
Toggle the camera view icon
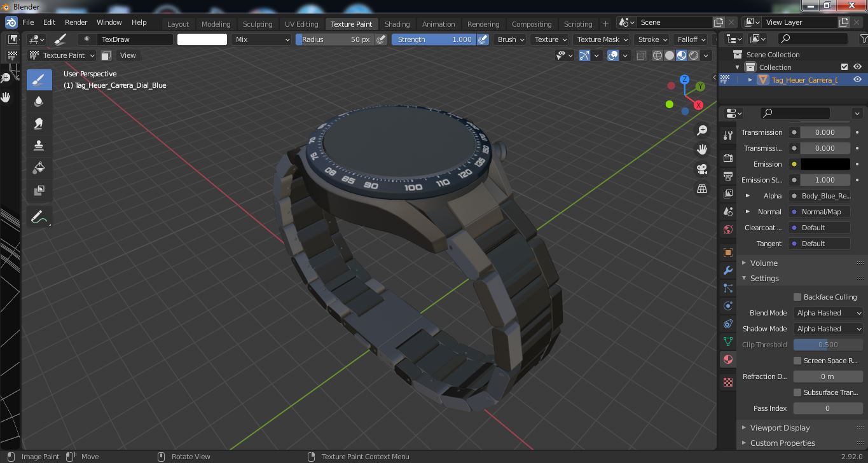pos(702,169)
